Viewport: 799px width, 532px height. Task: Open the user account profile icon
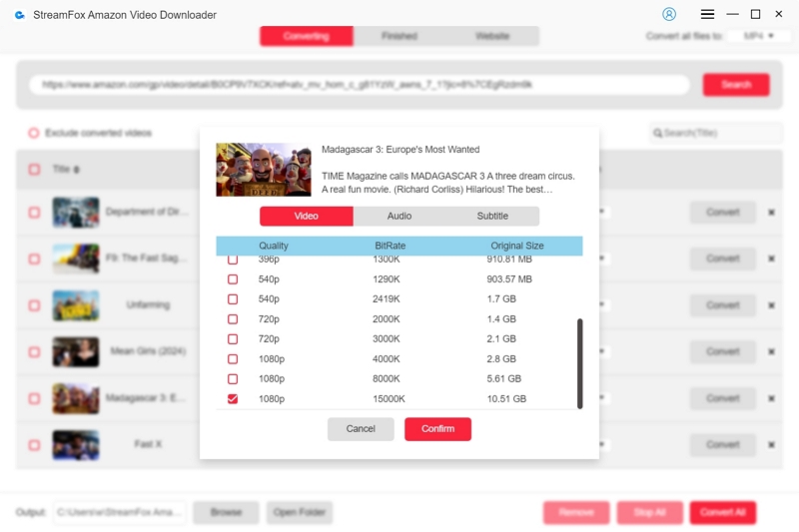pyautogui.click(x=669, y=14)
